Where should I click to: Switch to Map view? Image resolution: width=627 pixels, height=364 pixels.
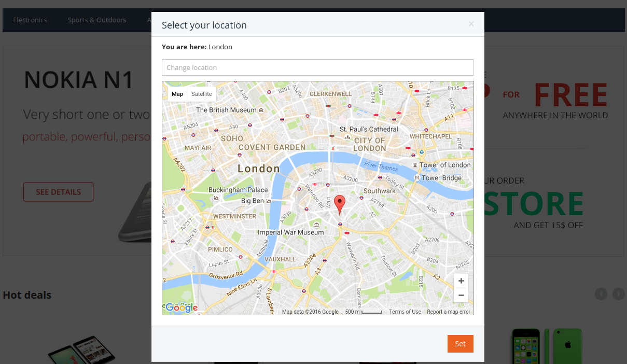pos(177,94)
